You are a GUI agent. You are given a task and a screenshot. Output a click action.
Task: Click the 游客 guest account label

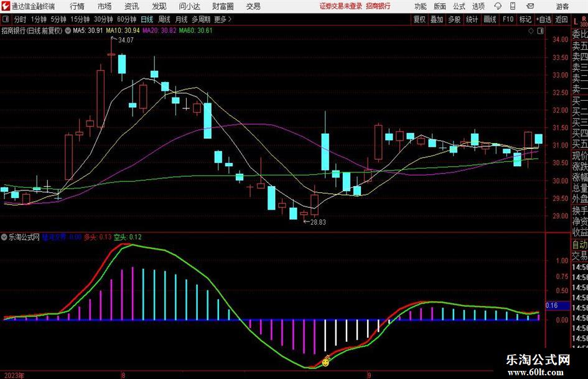coord(562,6)
